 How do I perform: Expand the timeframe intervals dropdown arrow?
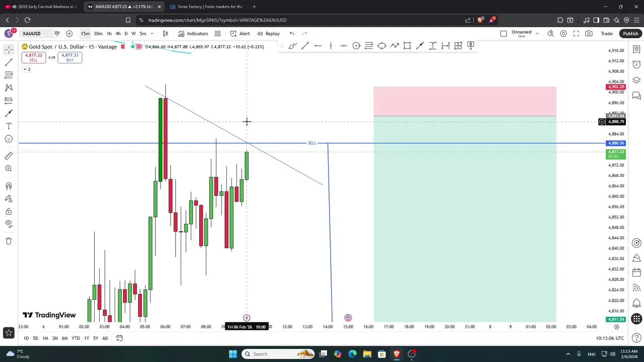pos(152,34)
